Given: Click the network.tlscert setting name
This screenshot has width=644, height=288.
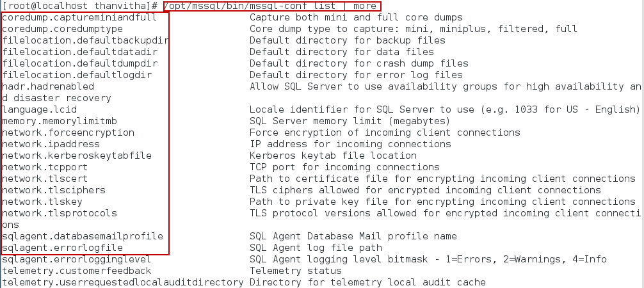Looking at the screenshot, I should click(45, 179).
